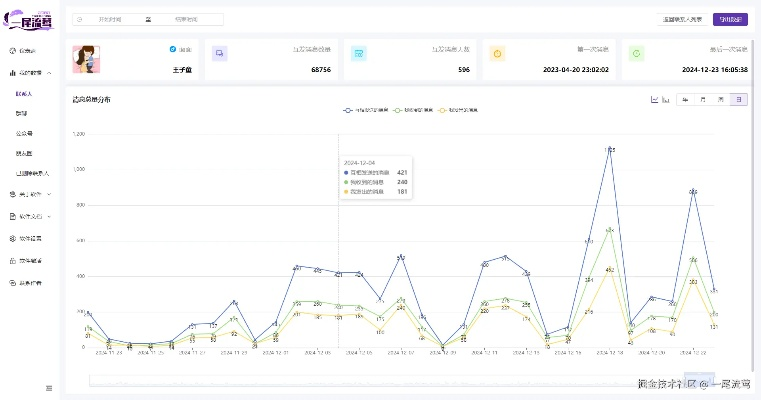Click the purple app logo in top-left
Viewport: 761px width, 400px height.
click(29, 20)
